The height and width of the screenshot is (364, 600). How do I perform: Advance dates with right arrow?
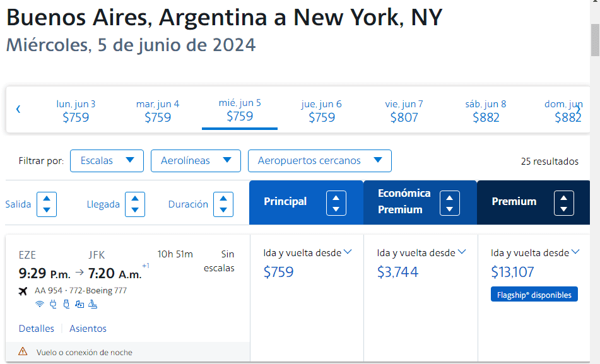pyautogui.click(x=578, y=110)
